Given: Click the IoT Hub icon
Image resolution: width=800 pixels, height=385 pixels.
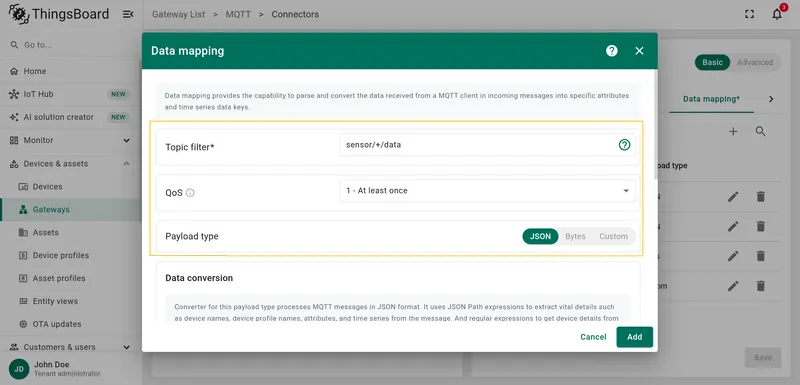Looking at the screenshot, I should [14, 94].
